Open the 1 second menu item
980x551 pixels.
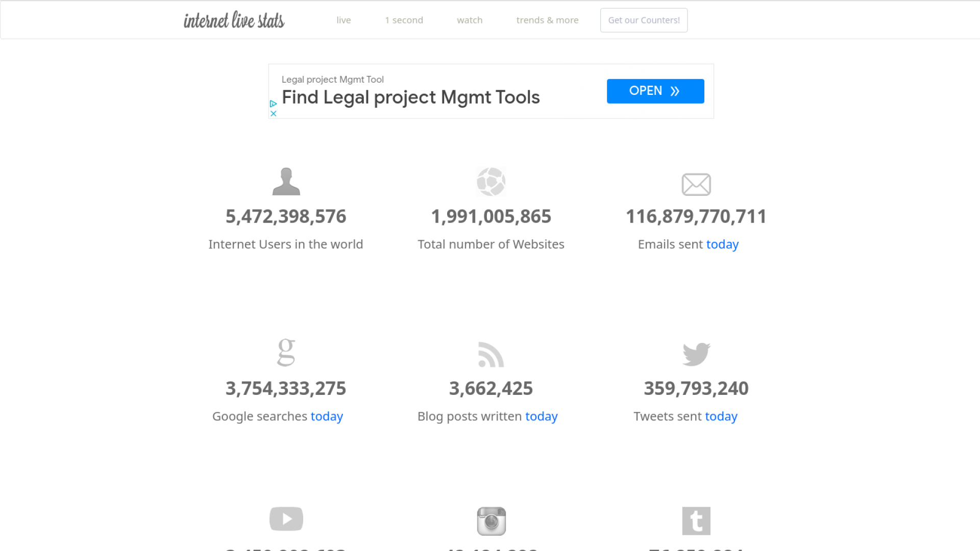pos(404,20)
